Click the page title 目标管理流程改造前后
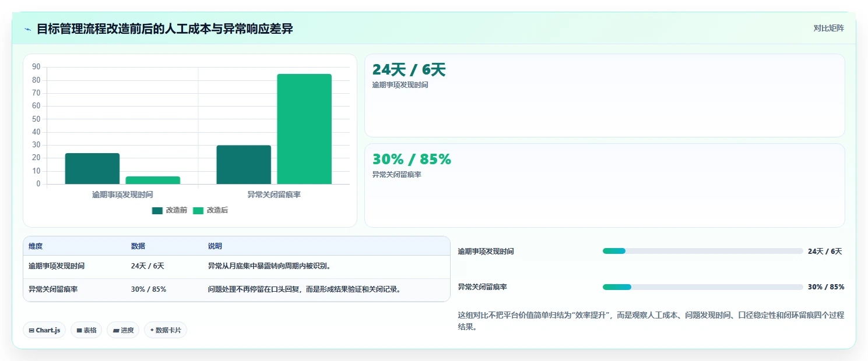The width and height of the screenshot is (868, 361). tap(164, 29)
